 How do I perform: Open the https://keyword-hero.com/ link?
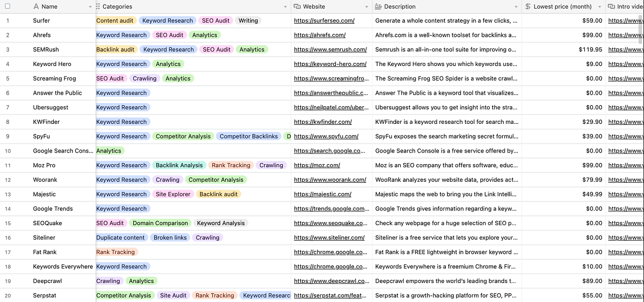click(x=330, y=64)
